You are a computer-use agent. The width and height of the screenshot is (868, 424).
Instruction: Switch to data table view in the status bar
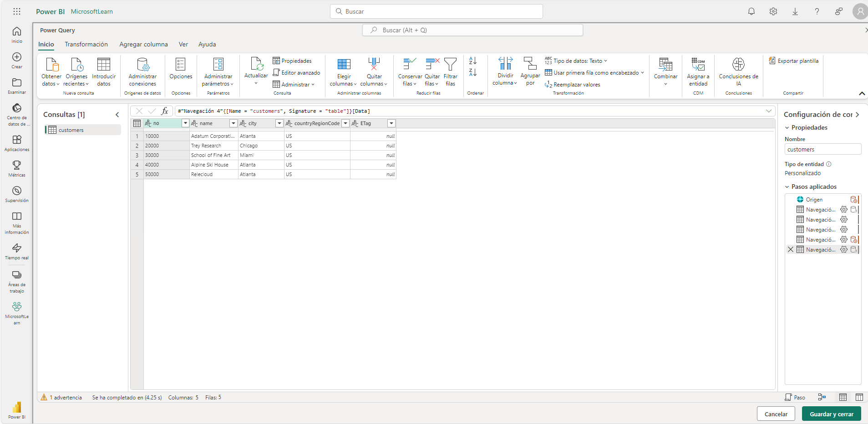843,397
